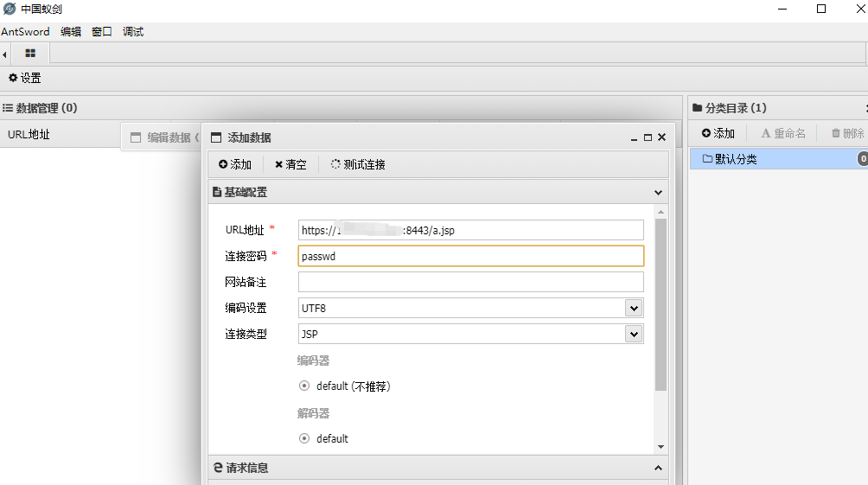Screen dimensions: 868x485
Task: Expand the 请求信息 section chevron
Action: point(658,468)
